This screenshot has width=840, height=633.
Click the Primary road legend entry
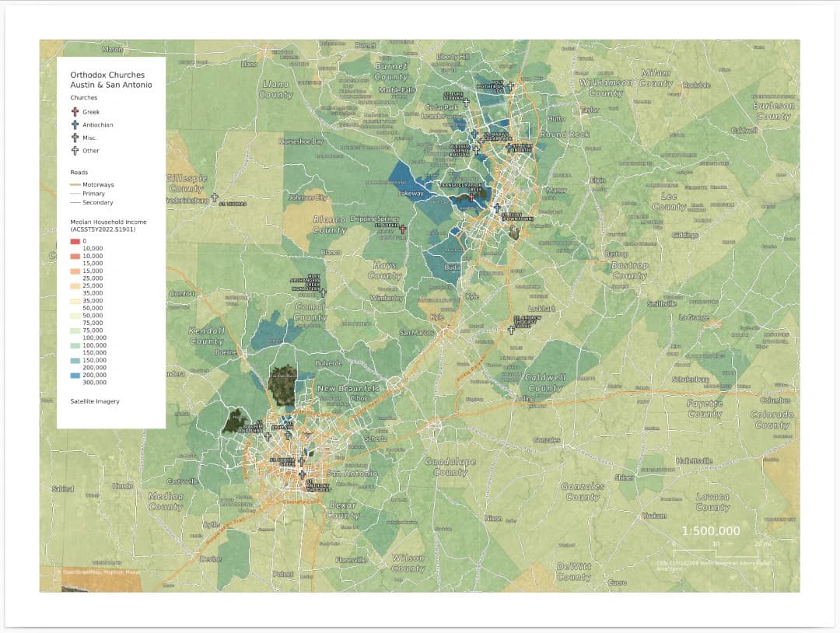click(x=87, y=194)
